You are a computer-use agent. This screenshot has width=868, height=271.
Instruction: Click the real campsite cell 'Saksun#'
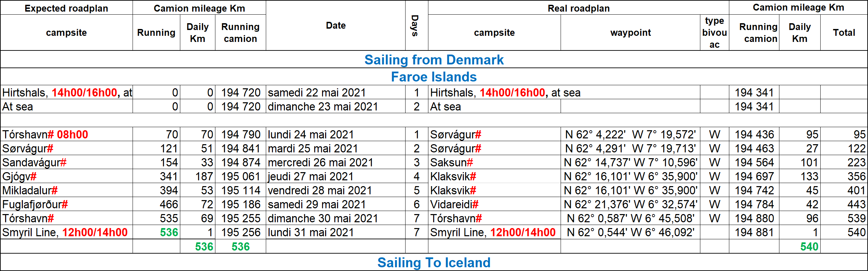click(452, 163)
